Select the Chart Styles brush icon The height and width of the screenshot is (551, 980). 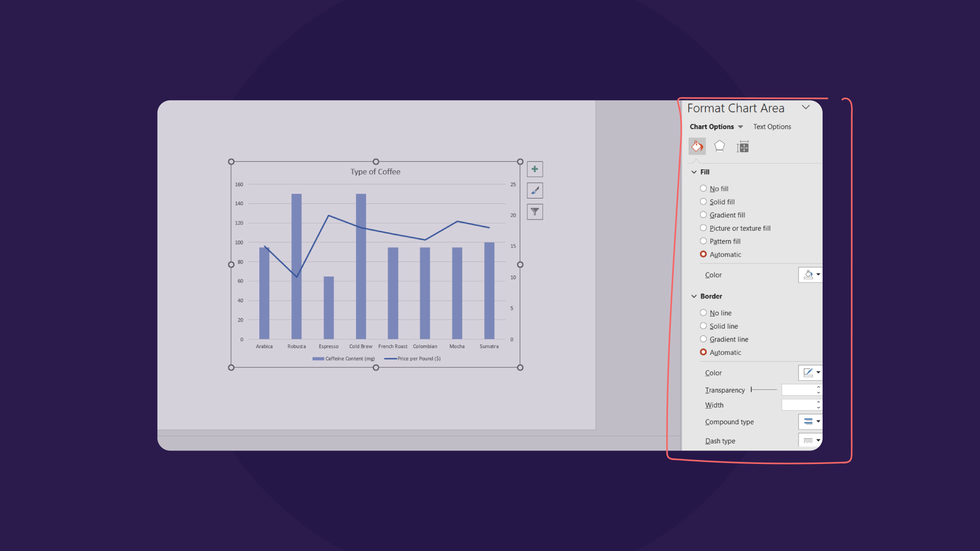pos(535,190)
